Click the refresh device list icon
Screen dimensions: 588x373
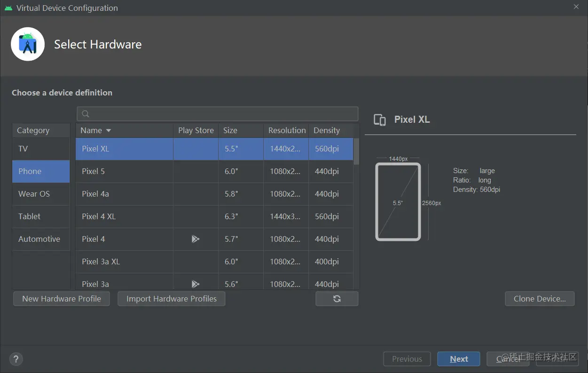pos(337,298)
